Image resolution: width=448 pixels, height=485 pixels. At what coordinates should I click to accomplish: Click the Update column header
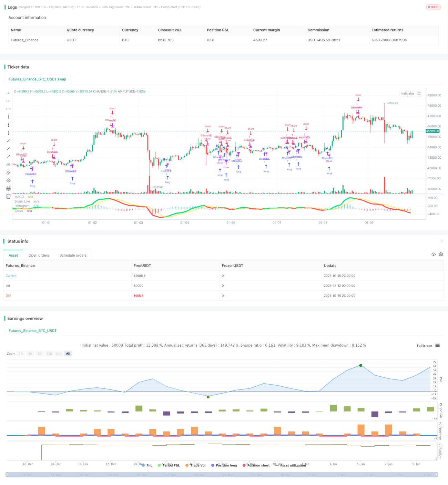tap(330, 266)
